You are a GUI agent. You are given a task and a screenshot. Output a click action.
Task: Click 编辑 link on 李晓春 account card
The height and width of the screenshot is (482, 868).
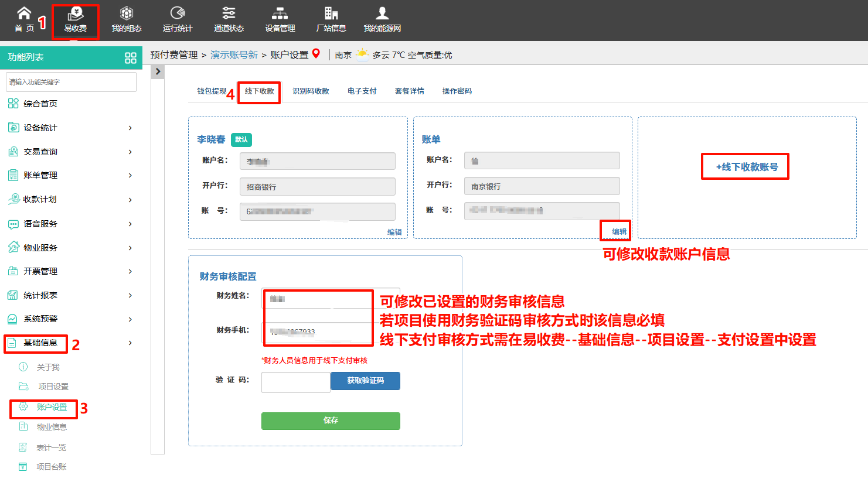394,232
